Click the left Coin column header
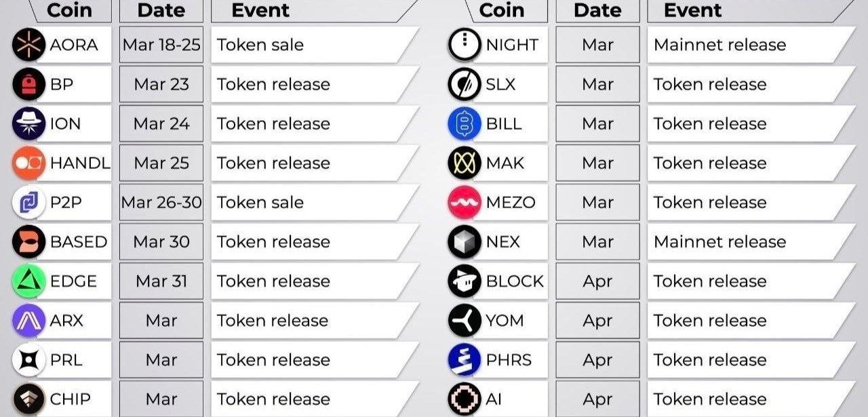 pyautogui.click(x=69, y=10)
